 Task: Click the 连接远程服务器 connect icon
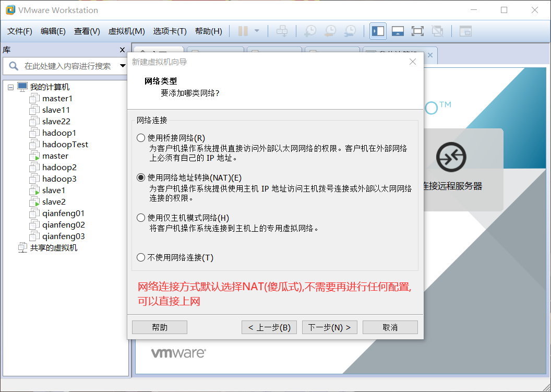tap(451, 157)
